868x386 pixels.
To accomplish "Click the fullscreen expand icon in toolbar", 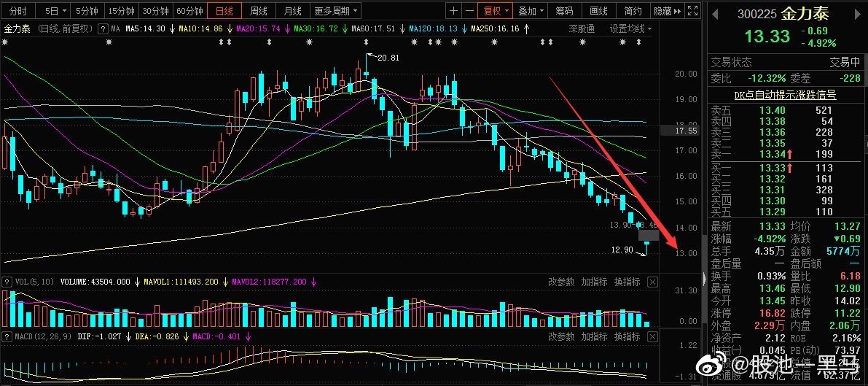I will [692, 11].
